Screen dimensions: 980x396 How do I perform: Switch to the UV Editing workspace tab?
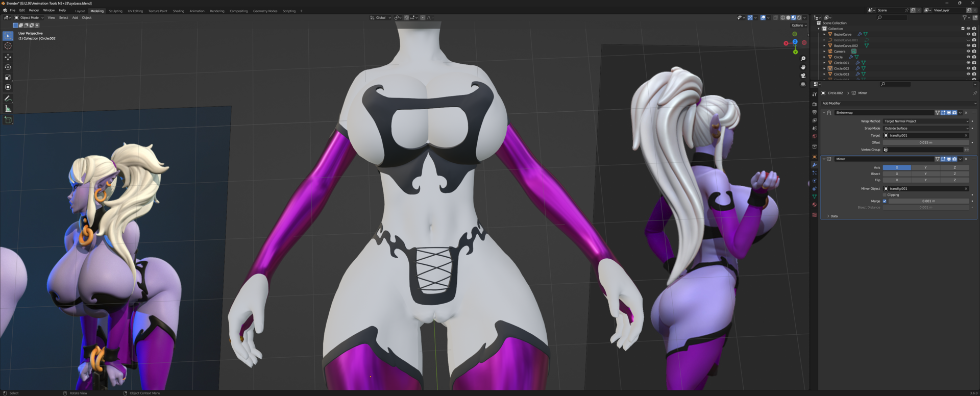coord(135,11)
